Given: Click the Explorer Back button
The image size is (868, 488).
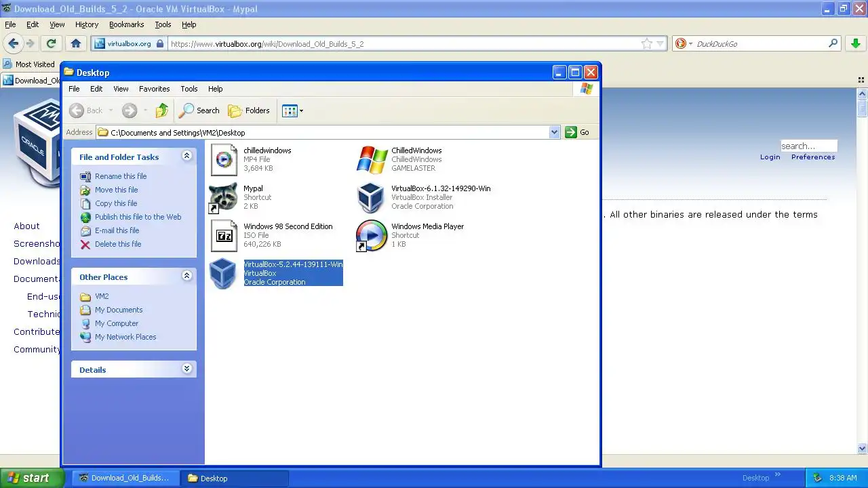Looking at the screenshot, I should (x=86, y=110).
